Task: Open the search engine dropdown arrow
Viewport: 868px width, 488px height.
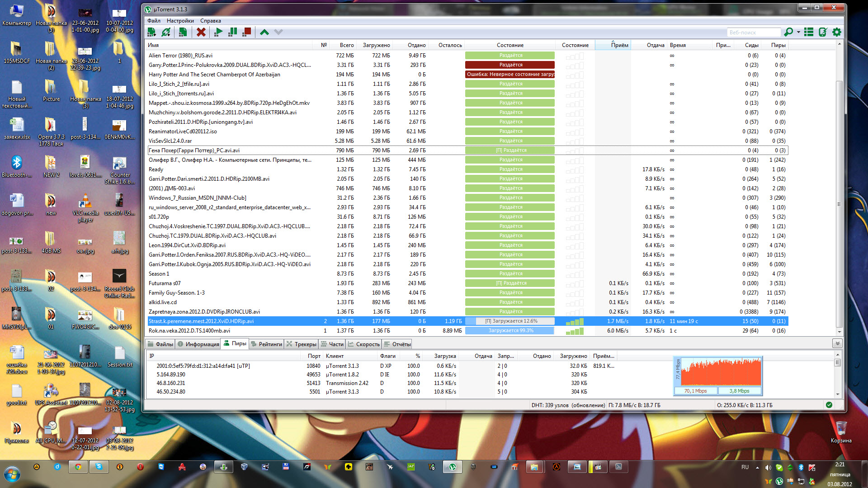Action: 798,32
